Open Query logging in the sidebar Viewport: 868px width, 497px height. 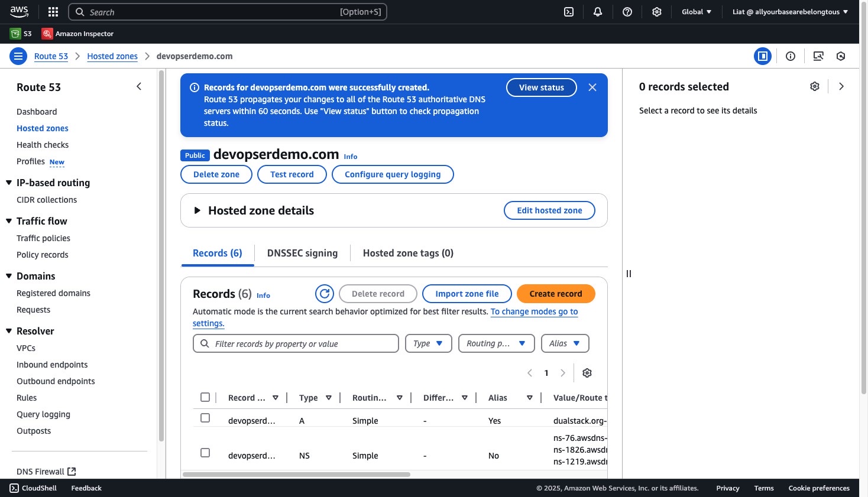click(x=43, y=414)
